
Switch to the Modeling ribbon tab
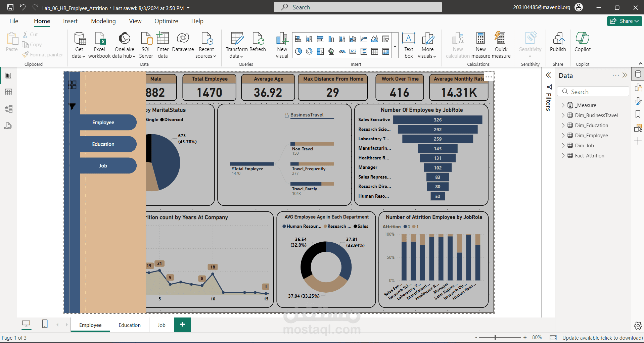(103, 21)
